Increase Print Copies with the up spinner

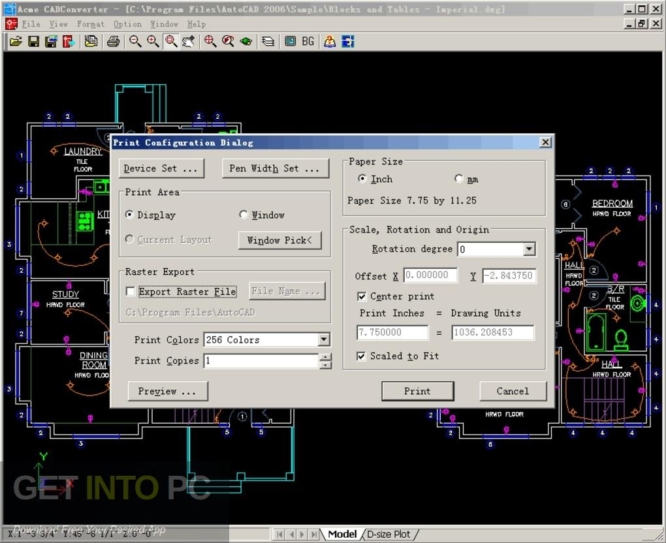pyautogui.click(x=325, y=357)
